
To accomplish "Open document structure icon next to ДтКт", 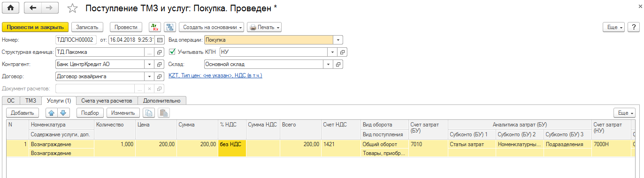I will pyautogui.click(x=169, y=27).
